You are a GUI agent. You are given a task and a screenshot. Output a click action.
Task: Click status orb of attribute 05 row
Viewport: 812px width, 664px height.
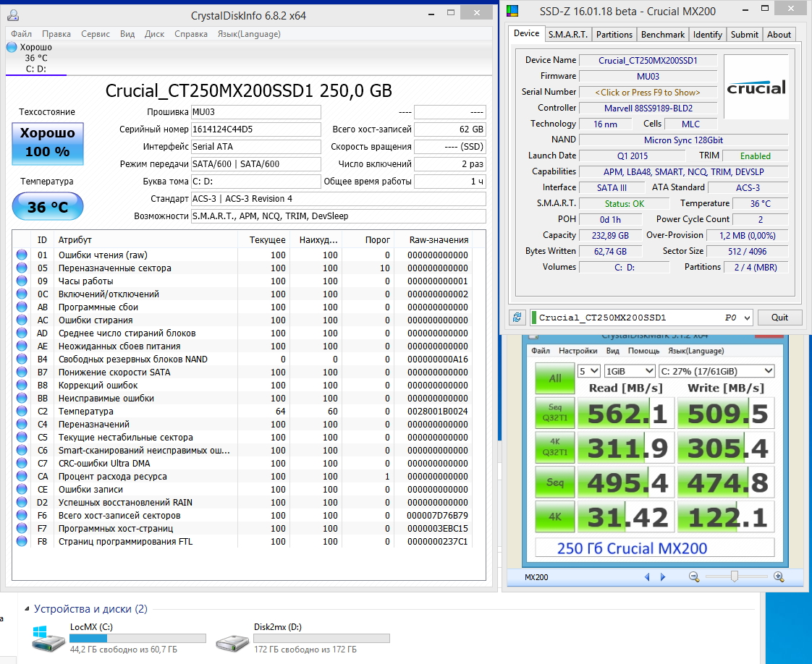[22, 268]
